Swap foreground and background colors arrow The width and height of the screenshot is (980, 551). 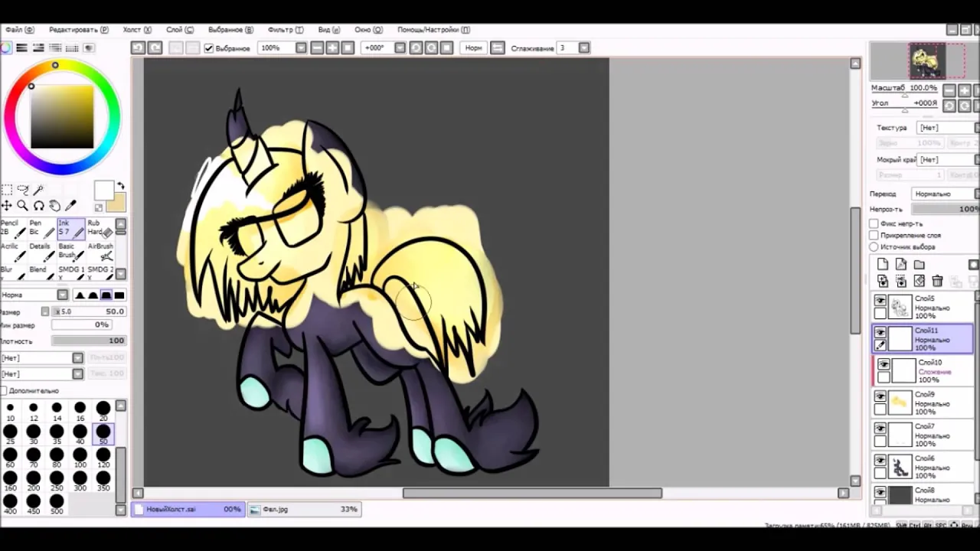(120, 187)
